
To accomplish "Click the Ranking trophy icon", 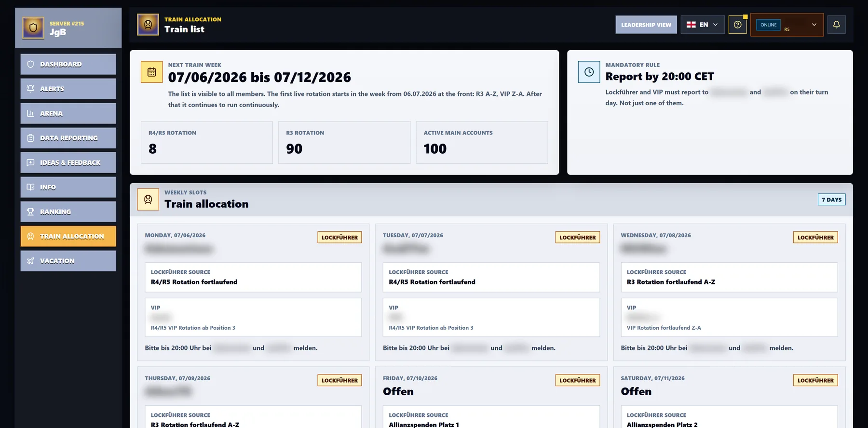I will pyautogui.click(x=30, y=212).
